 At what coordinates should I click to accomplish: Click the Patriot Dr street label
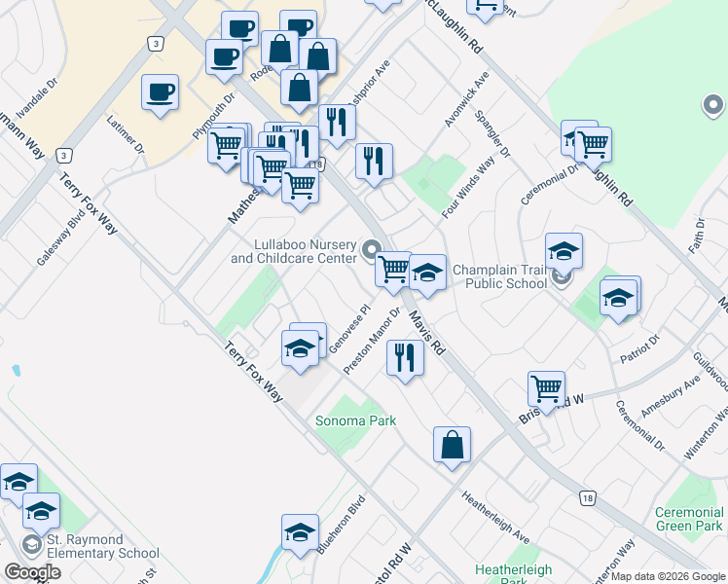coord(639,349)
